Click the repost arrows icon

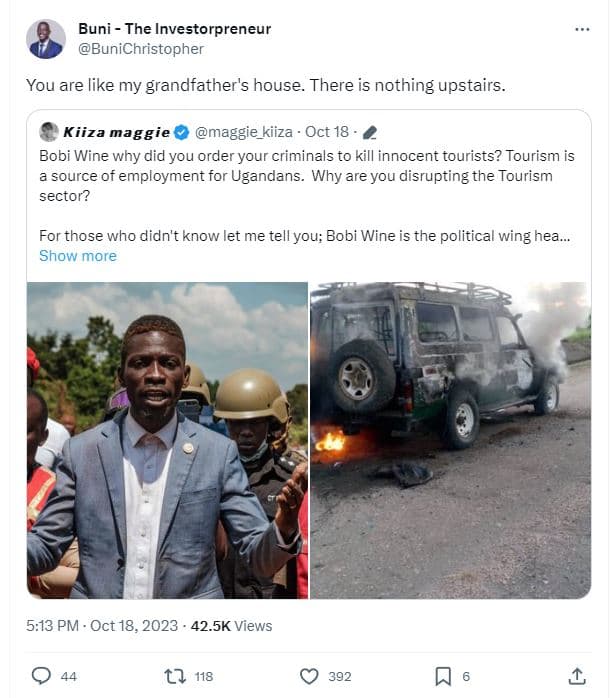click(x=173, y=676)
